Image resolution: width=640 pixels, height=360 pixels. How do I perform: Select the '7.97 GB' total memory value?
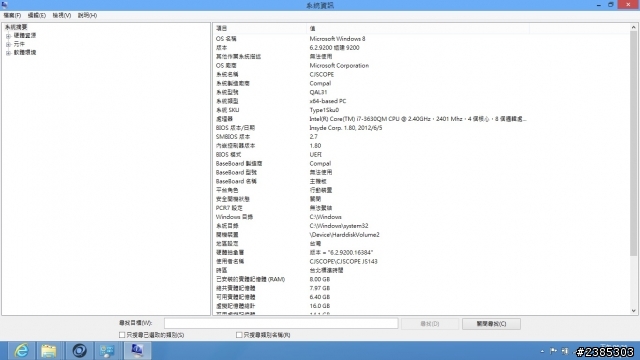(320, 288)
